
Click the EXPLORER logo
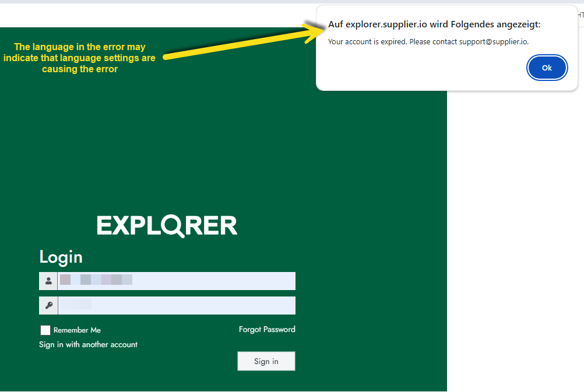(167, 225)
